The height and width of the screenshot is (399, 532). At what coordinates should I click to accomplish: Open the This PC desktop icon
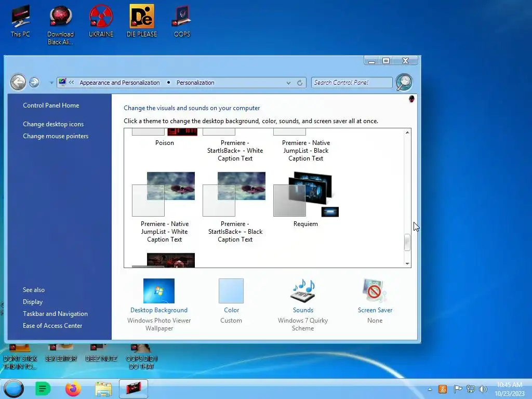(20, 21)
